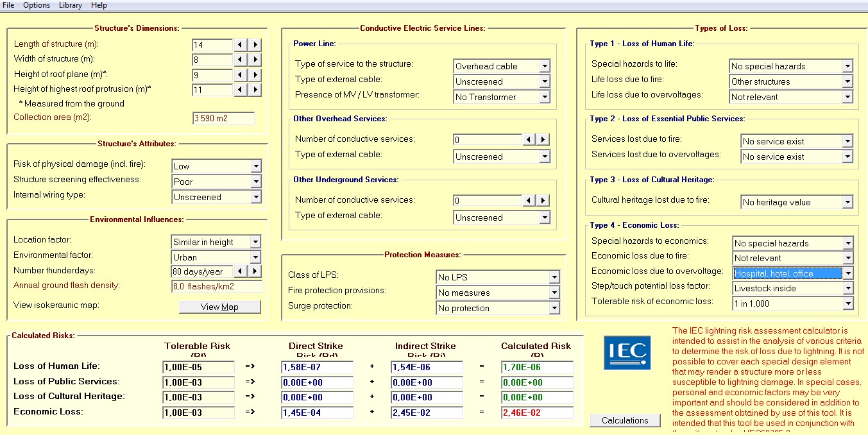Decrease highest roof protrusion height arrow
Screen dimensions: 868x435
click(240, 90)
